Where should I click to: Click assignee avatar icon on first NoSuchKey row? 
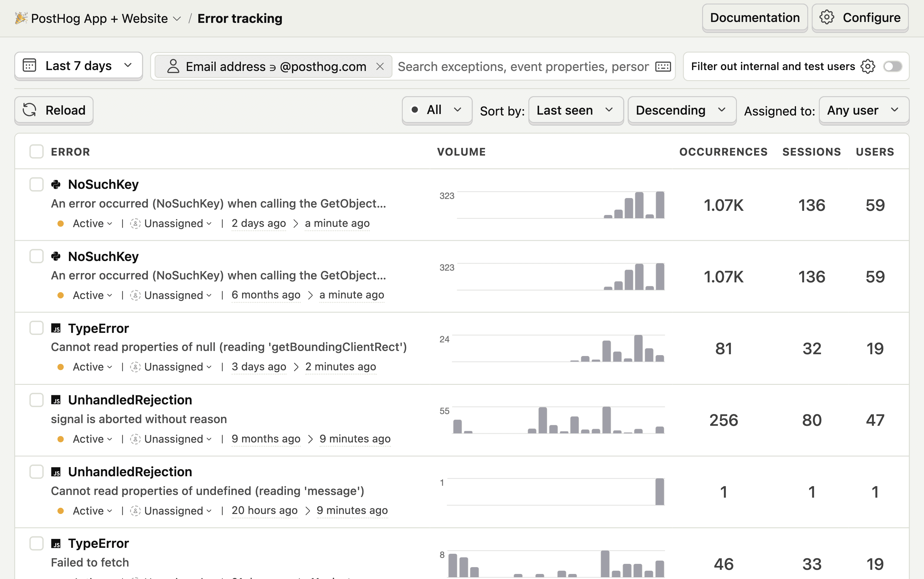point(135,223)
